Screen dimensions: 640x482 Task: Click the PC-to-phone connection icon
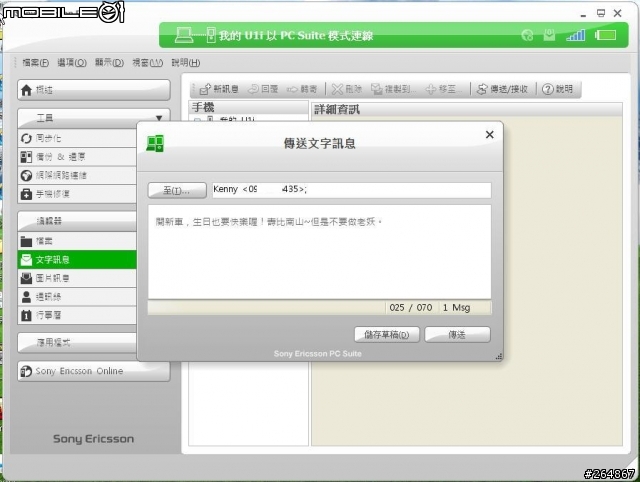(195, 35)
